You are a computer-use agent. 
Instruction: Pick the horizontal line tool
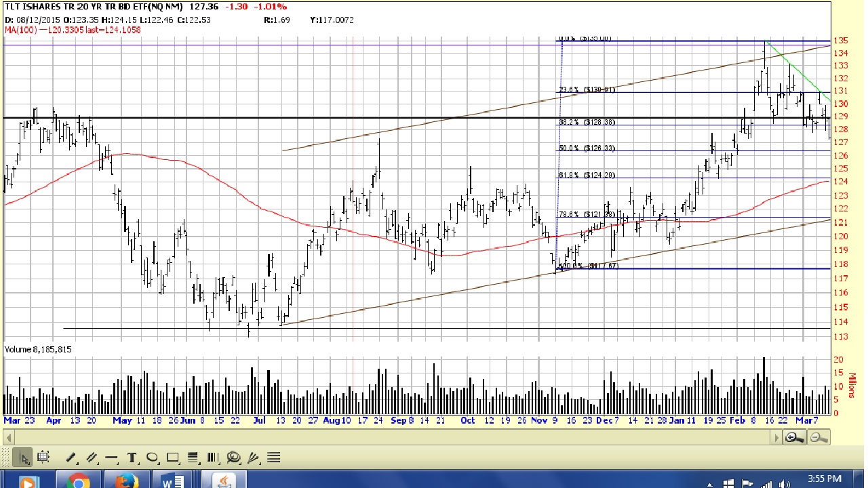tap(111, 457)
